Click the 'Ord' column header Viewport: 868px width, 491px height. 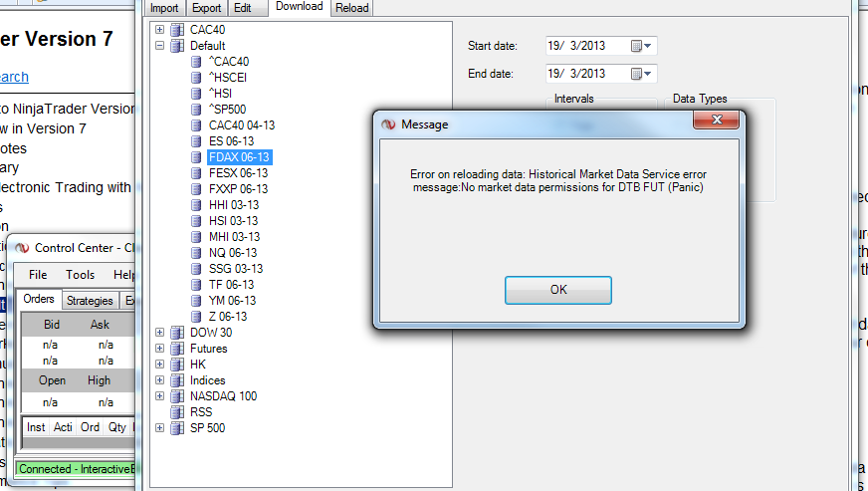pyautogui.click(x=90, y=427)
